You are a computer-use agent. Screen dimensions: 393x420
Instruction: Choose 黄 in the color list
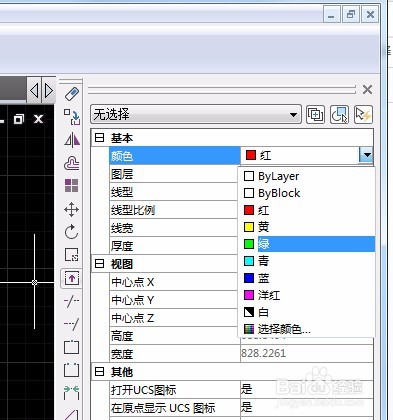point(306,227)
